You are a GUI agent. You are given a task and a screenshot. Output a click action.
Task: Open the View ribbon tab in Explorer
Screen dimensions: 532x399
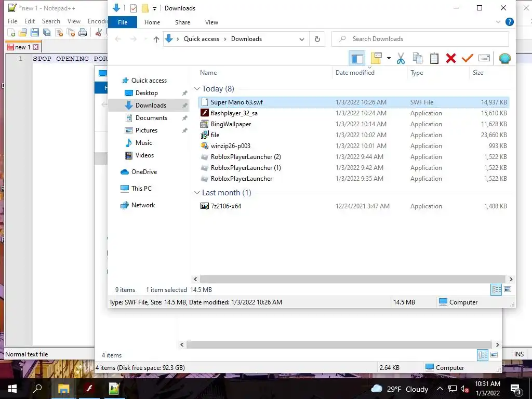pos(211,22)
